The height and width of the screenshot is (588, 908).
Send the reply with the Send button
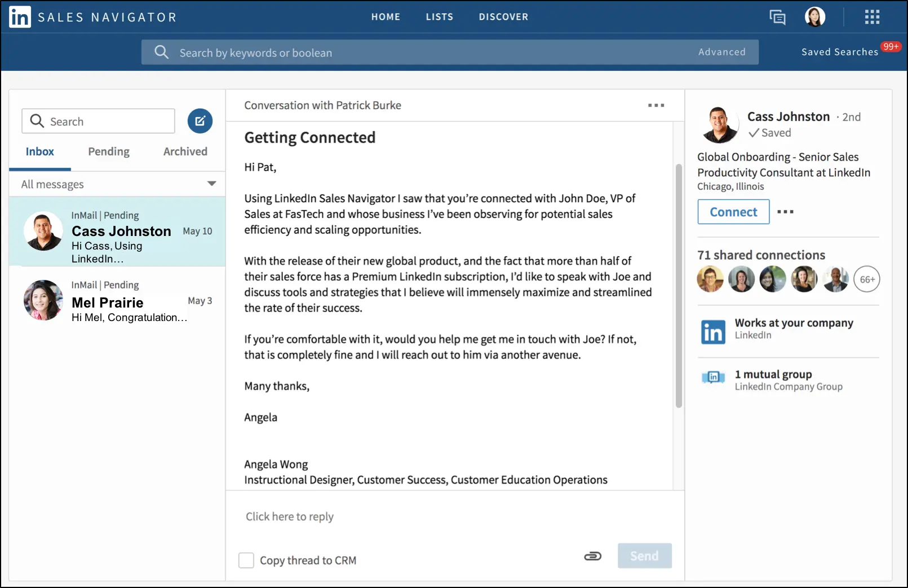[644, 556]
